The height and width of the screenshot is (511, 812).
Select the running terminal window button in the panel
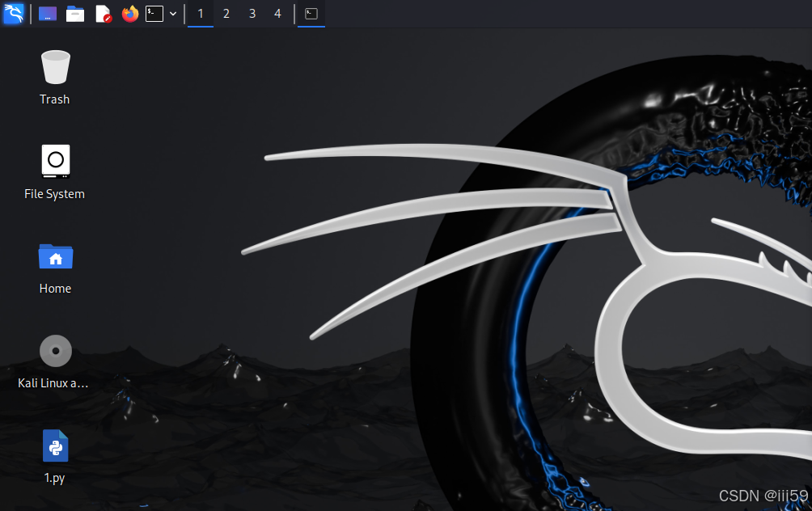311,14
